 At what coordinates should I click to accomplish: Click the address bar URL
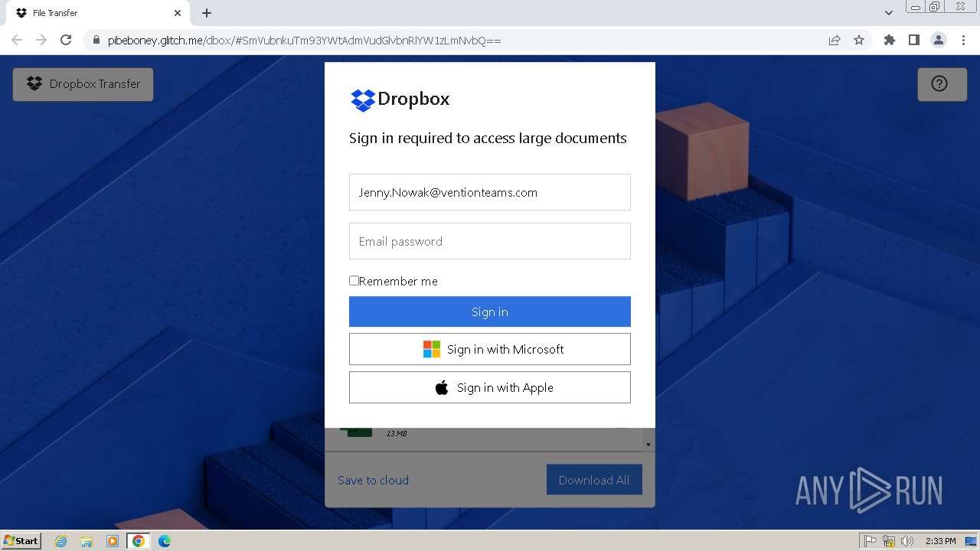click(x=305, y=40)
